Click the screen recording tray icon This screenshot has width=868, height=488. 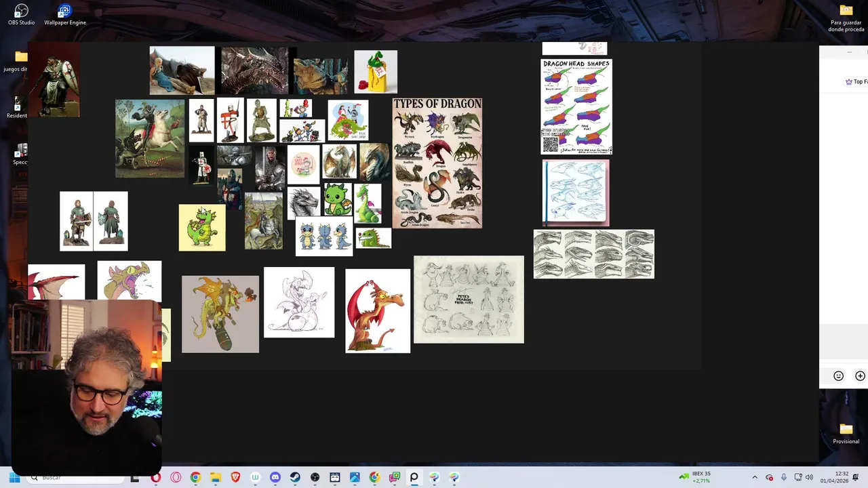coord(769,477)
